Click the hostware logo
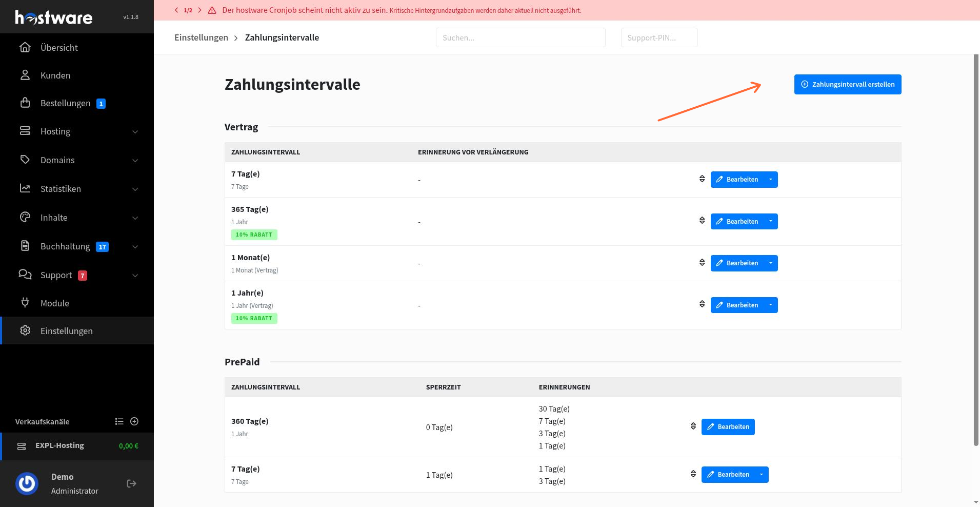The image size is (980, 507). tap(54, 17)
